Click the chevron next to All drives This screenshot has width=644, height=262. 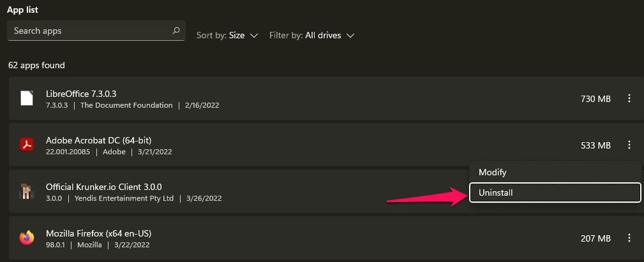click(x=350, y=36)
